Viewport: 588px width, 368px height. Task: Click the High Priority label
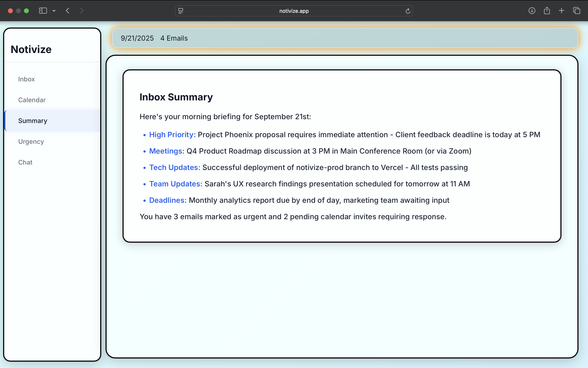pyautogui.click(x=172, y=135)
